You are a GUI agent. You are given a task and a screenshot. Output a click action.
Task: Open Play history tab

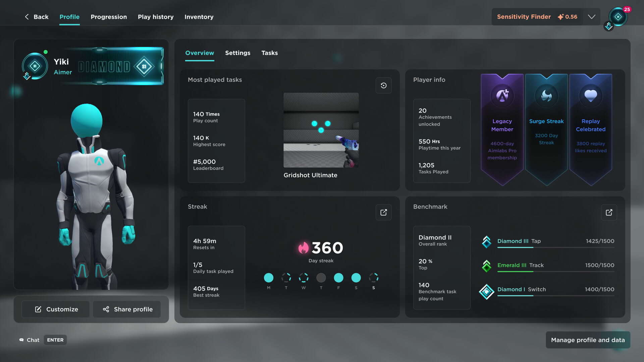[156, 17]
